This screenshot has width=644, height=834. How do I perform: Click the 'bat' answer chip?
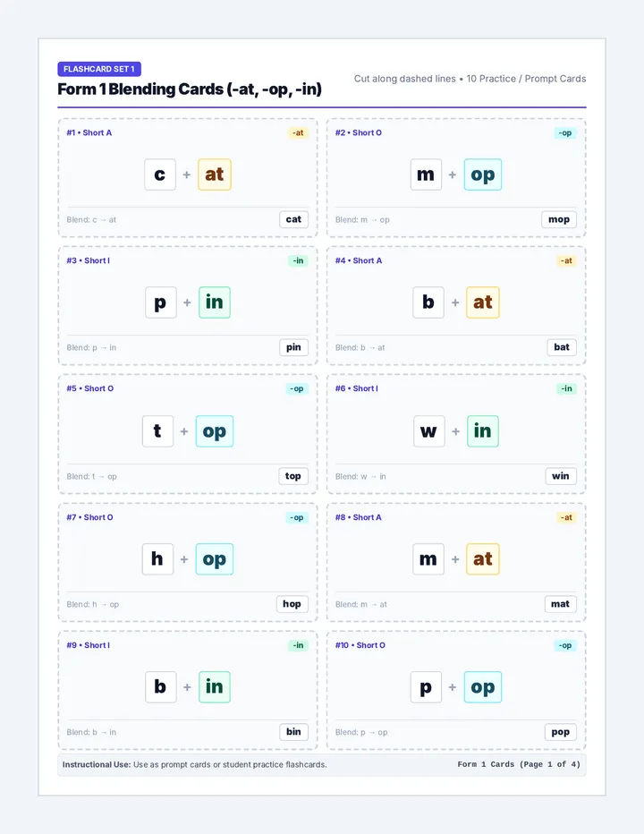[x=562, y=347]
